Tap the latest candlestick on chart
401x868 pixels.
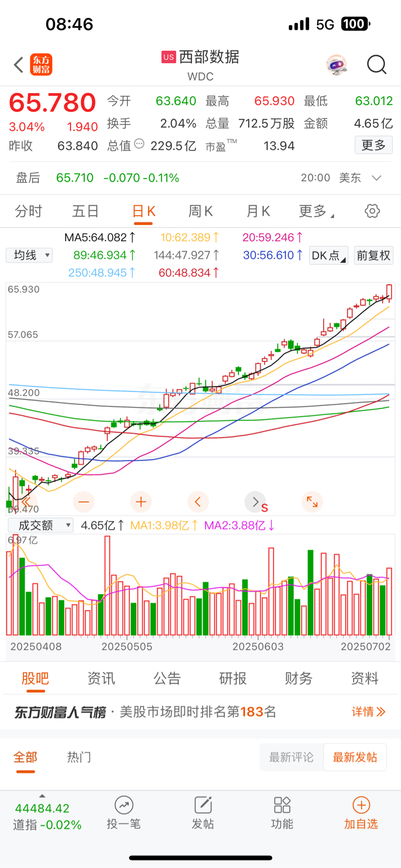389,292
